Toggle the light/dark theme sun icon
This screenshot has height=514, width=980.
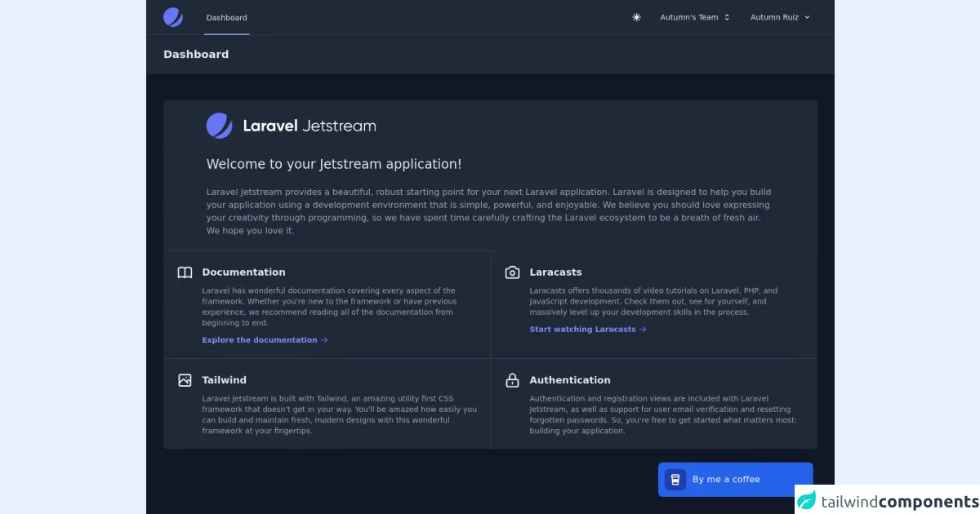coord(636,17)
